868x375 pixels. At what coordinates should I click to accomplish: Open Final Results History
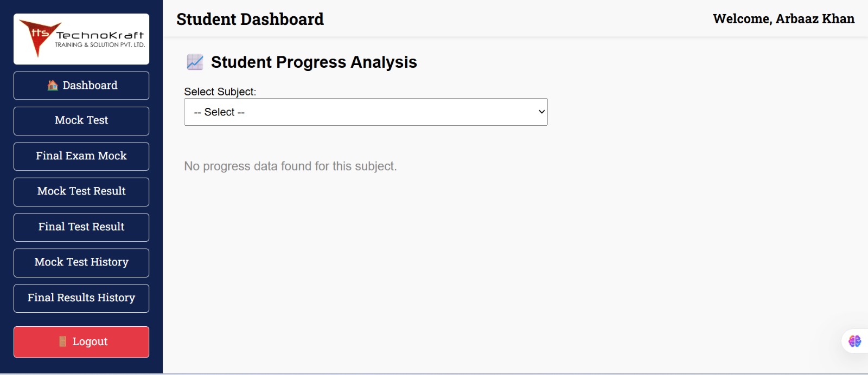(81, 298)
